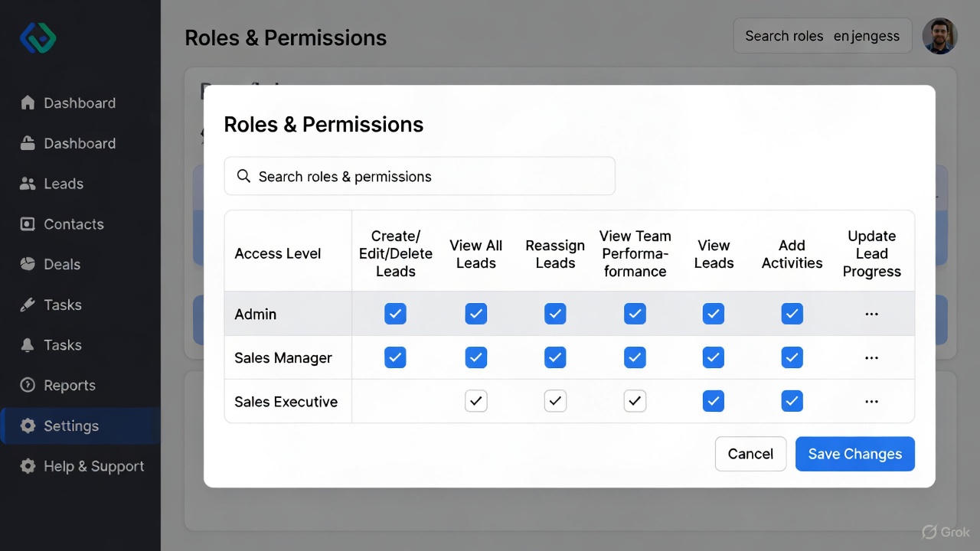Click the Reports icon in the sidebar
This screenshot has height=551, width=980.
pos(28,385)
